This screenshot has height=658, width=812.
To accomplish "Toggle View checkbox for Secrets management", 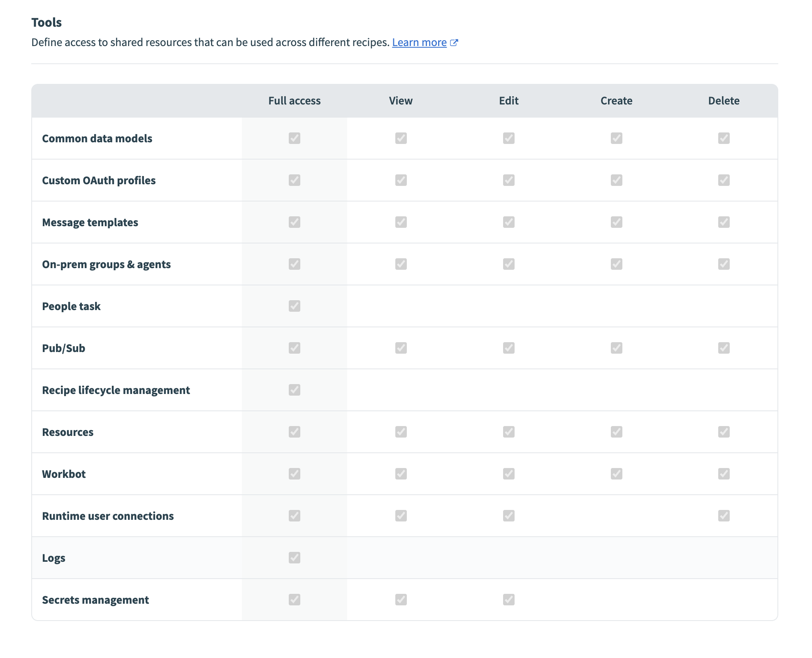I will [401, 600].
